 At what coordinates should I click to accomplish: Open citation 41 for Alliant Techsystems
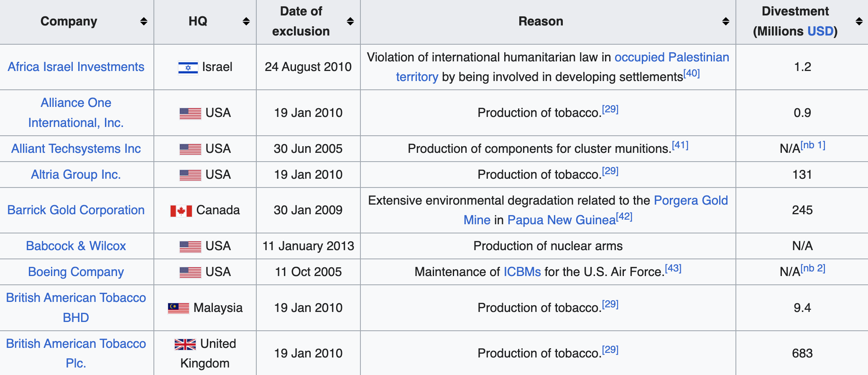(680, 145)
